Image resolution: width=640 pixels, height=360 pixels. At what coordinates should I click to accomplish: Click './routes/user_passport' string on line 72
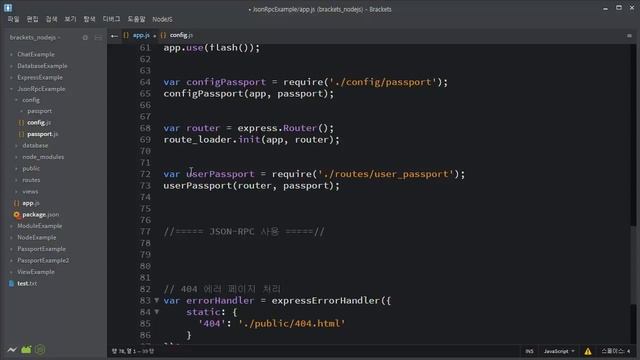pos(385,174)
